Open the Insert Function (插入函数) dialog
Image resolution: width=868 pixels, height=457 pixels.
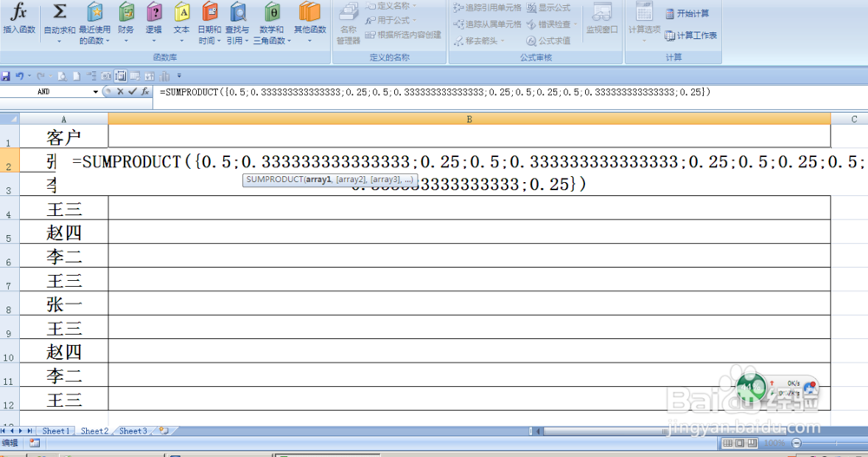[19, 19]
